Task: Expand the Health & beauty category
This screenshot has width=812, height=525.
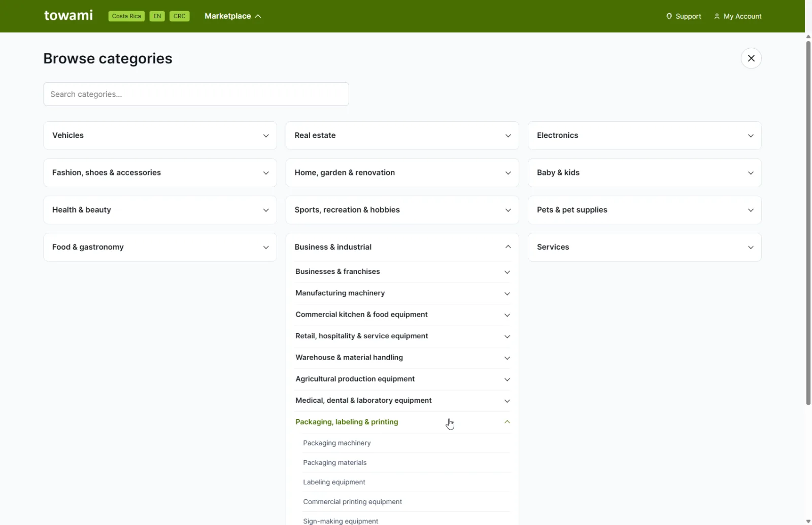Action: point(160,210)
